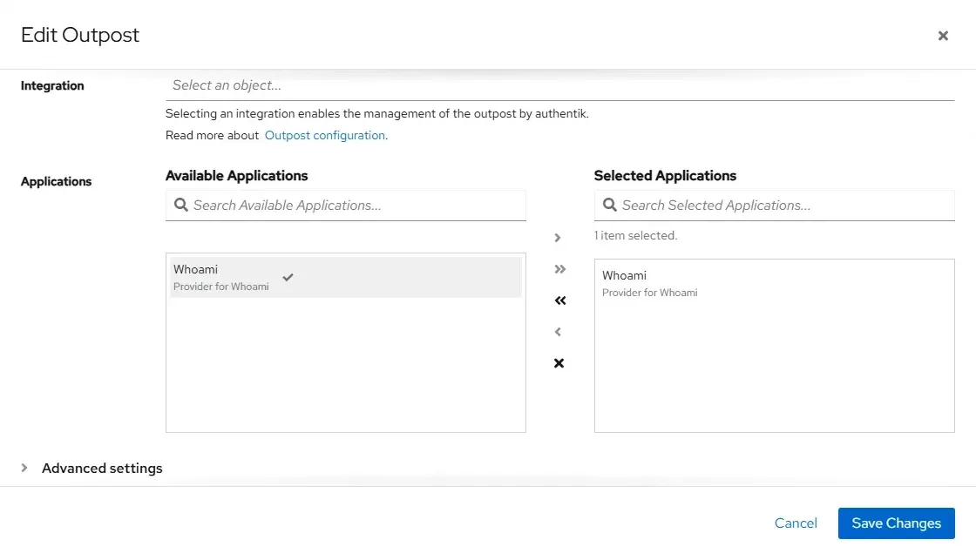Click the search icon in Available Applications
The height and width of the screenshot is (560, 976).
pos(180,205)
